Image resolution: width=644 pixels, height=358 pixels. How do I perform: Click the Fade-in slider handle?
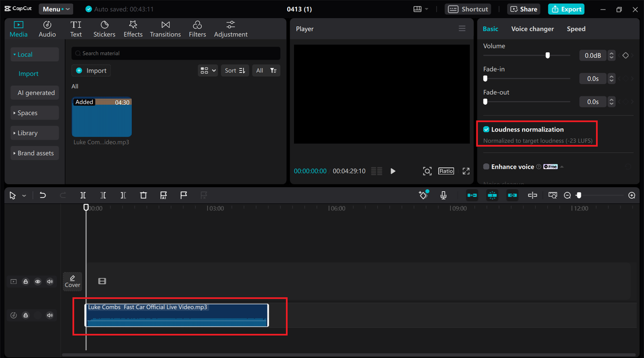485,79
